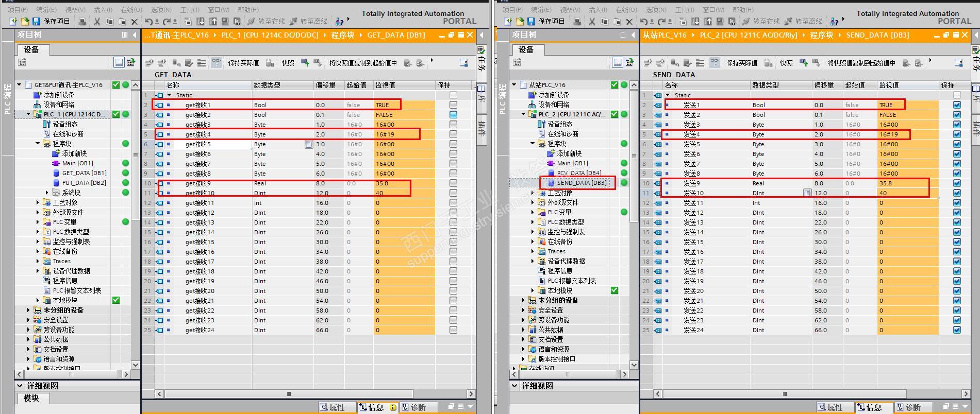
Task: Expand 未分组的设备 in left project tree
Action: click(29, 310)
